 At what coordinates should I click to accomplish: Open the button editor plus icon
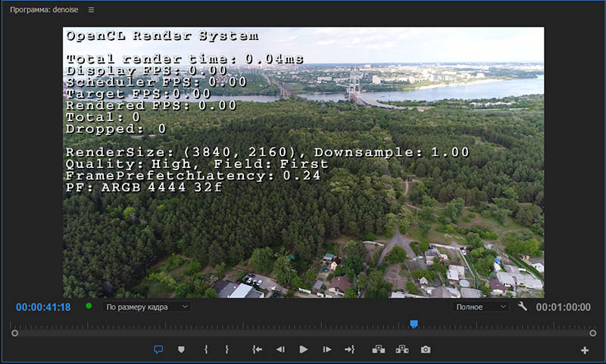pos(585,350)
